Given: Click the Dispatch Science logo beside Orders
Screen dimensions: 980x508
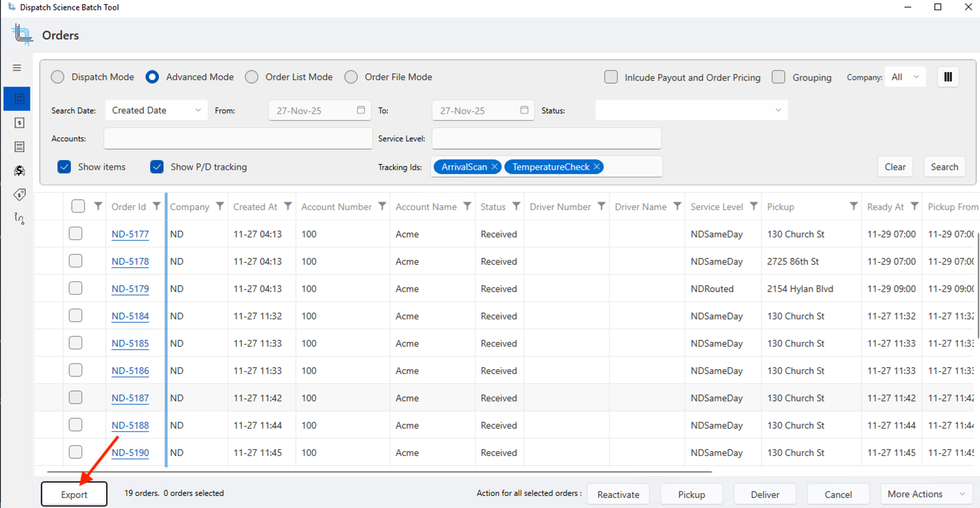Looking at the screenshot, I should (22, 35).
